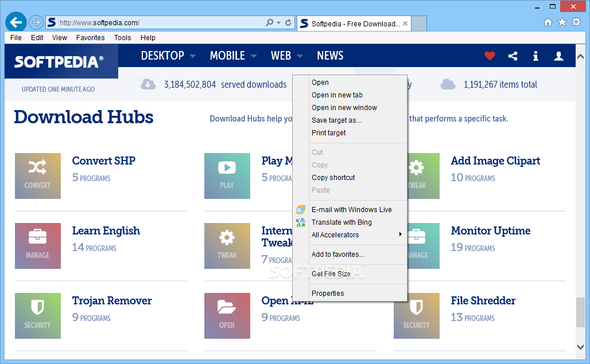This screenshot has height=364, width=590.
Task: Open the Trojan Remover hub link
Action: coord(112,300)
